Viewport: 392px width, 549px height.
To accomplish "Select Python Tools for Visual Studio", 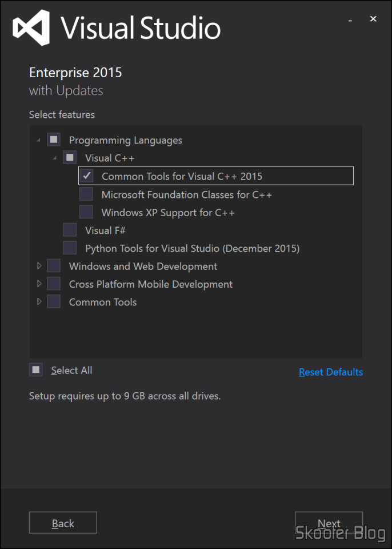I will point(70,248).
